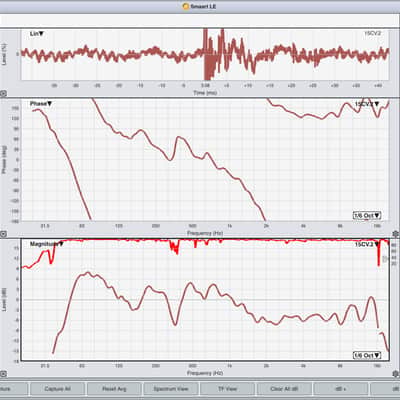
Task: Click the Capture All button
Action: (57, 389)
